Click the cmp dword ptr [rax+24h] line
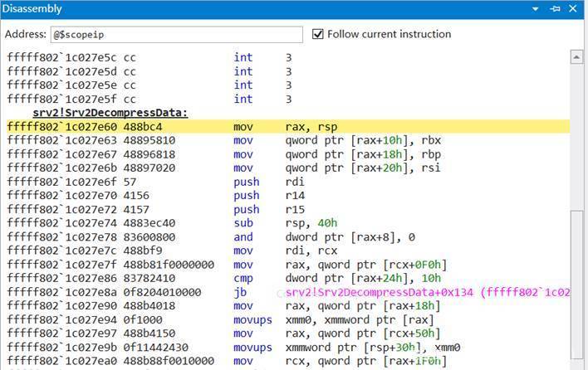 pyautogui.click(x=332, y=279)
